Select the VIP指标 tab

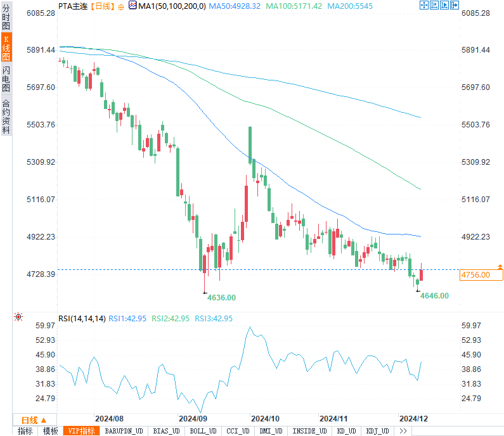[81, 431]
